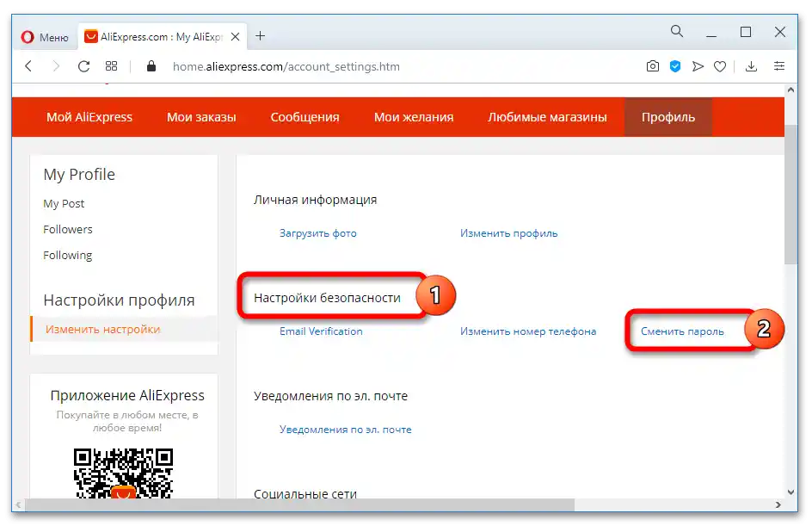
Task: Open Мои желания menu item
Action: click(414, 117)
